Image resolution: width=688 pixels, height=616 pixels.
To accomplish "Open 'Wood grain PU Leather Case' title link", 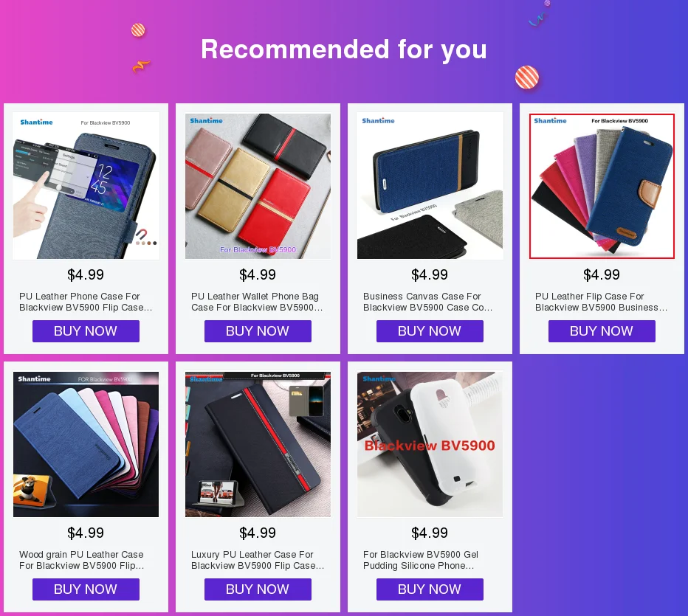I will [82, 560].
